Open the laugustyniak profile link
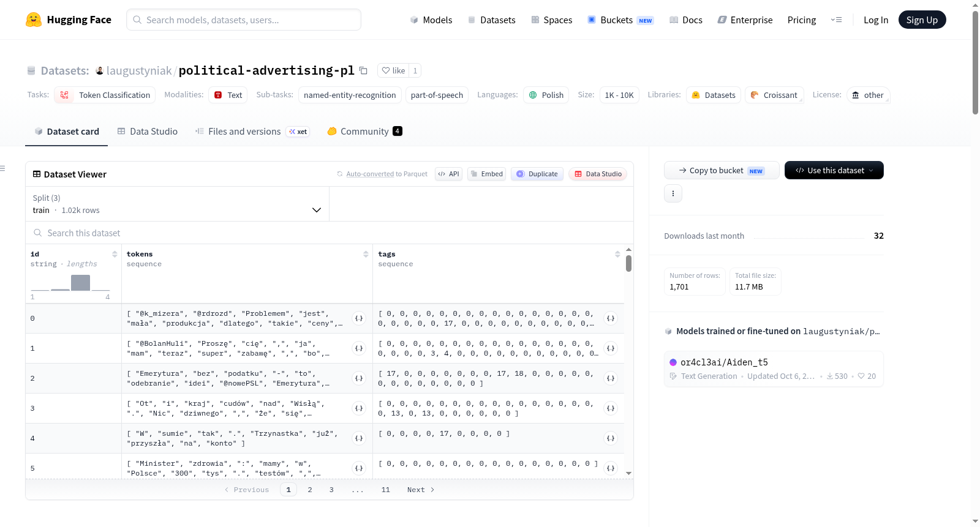Screen dimensions: 980x527 pyautogui.click(x=139, y=70)
